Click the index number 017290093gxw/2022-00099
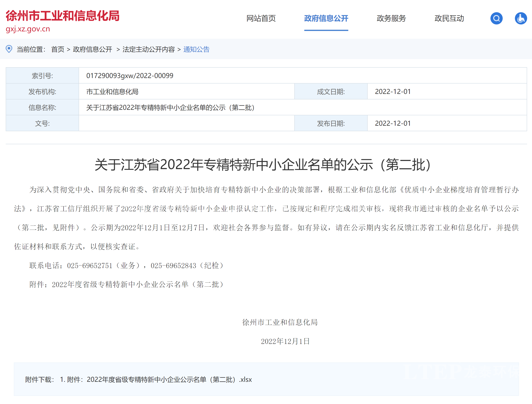 130,76
